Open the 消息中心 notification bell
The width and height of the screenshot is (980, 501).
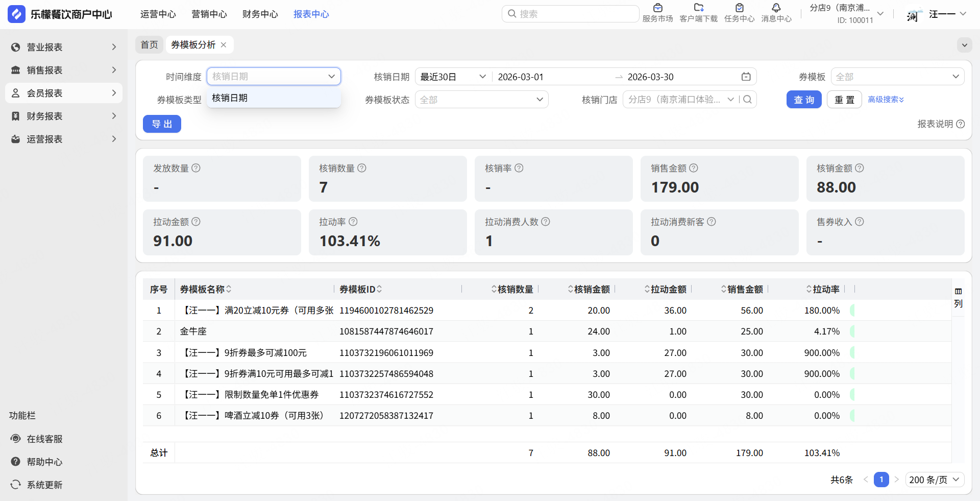776,8
